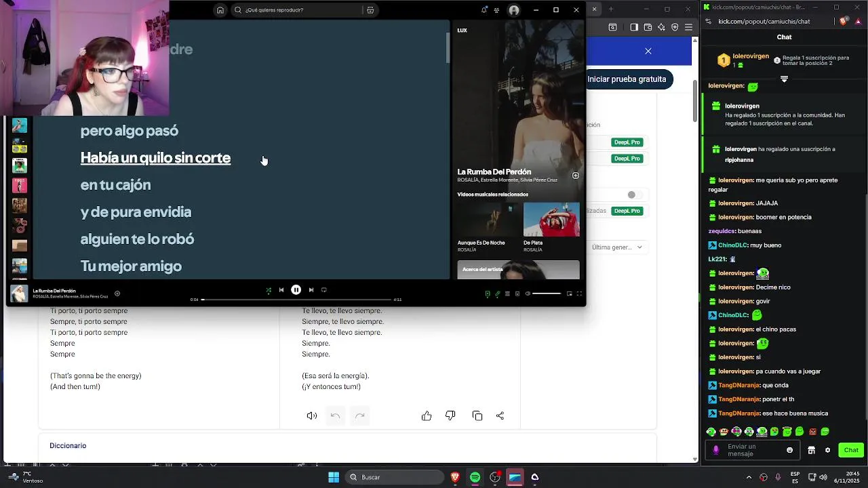Give thumbs down to translation
The width and height of the screenshot is (868, 488).
click(450, 416)
